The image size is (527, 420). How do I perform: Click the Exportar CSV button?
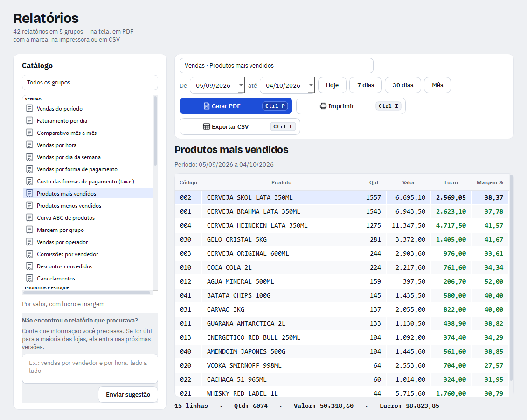click(240, 127)
